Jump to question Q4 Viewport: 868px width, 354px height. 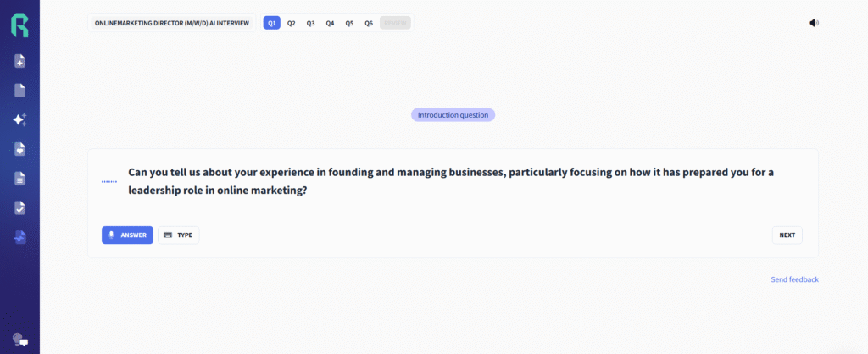[x=330, y=23]
